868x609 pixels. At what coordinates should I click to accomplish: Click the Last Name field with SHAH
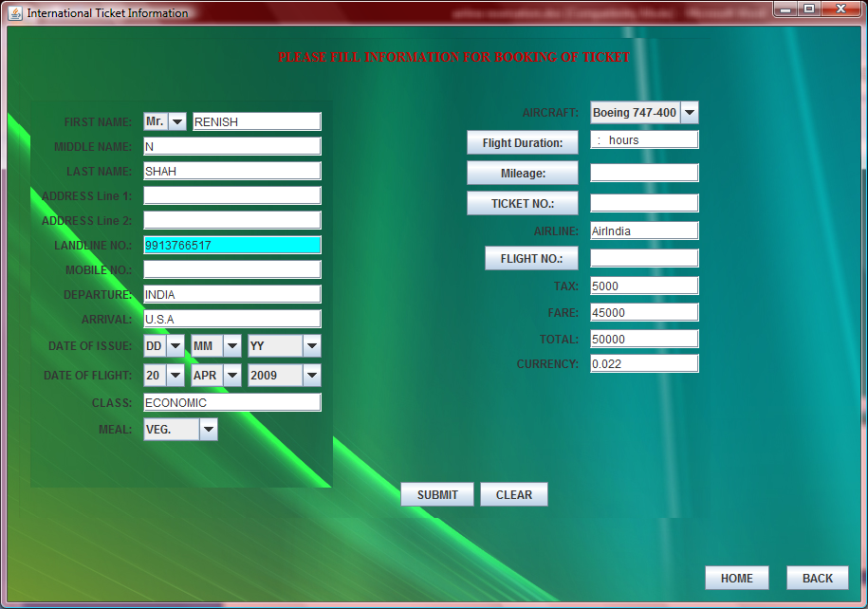232,171
